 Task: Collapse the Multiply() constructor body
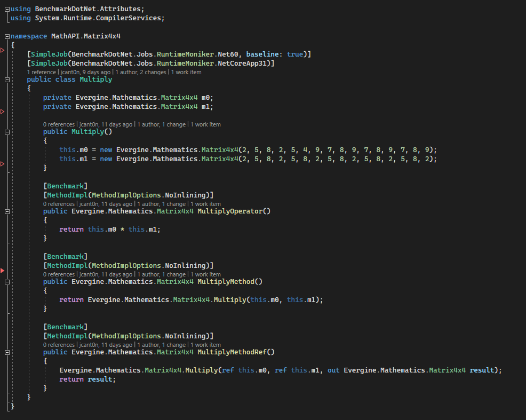click(7, 132)
